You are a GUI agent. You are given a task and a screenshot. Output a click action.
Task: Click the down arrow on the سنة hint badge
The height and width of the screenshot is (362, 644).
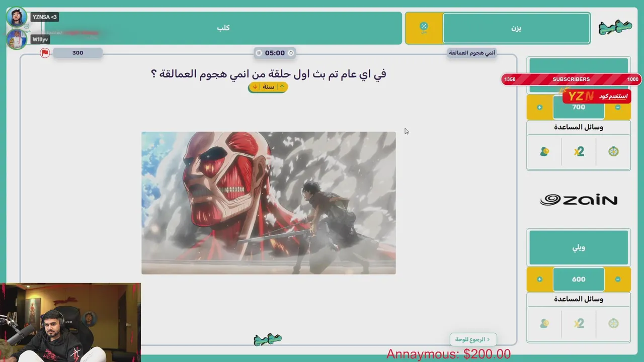pos(255,87)
